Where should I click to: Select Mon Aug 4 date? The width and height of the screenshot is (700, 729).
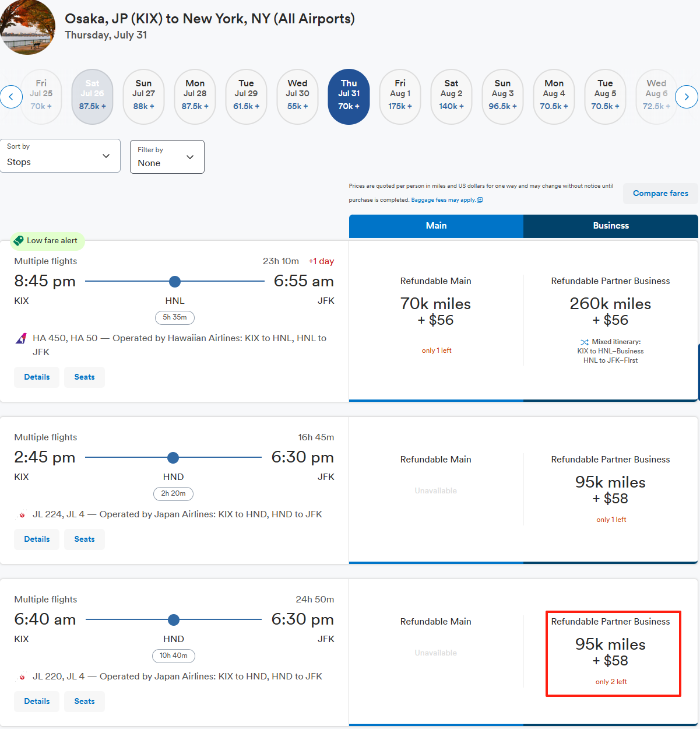pos(554,97)
